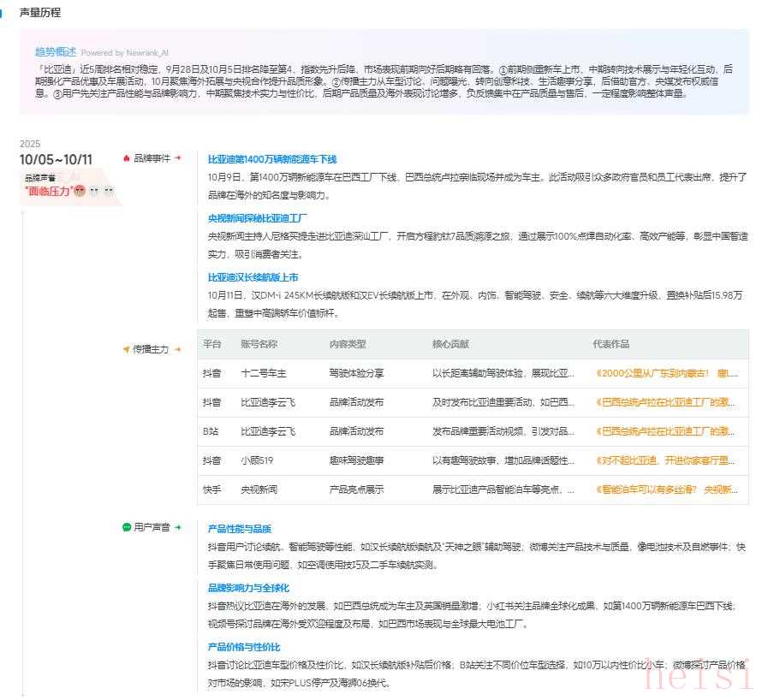This screenshot has height=700, width=768.
Task: Click the green arrow after 用户声音
Action: [x=178, y=528]
